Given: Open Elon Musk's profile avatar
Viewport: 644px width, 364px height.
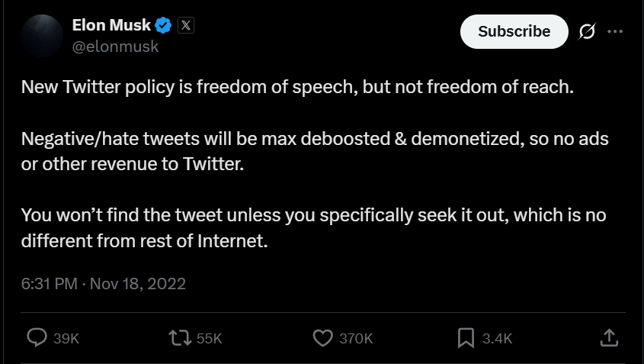Looking at the screenshot, I should (42, 35).
